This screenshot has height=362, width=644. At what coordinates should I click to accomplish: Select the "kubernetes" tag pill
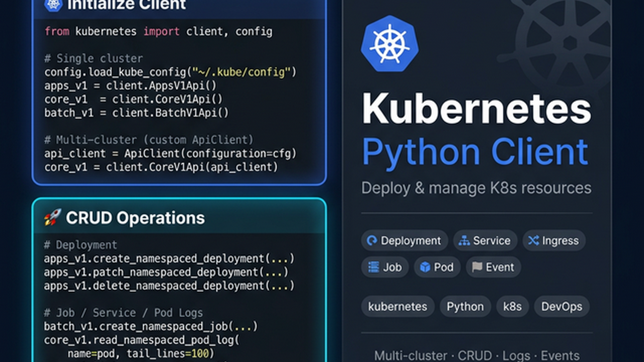tap(397, 307)
